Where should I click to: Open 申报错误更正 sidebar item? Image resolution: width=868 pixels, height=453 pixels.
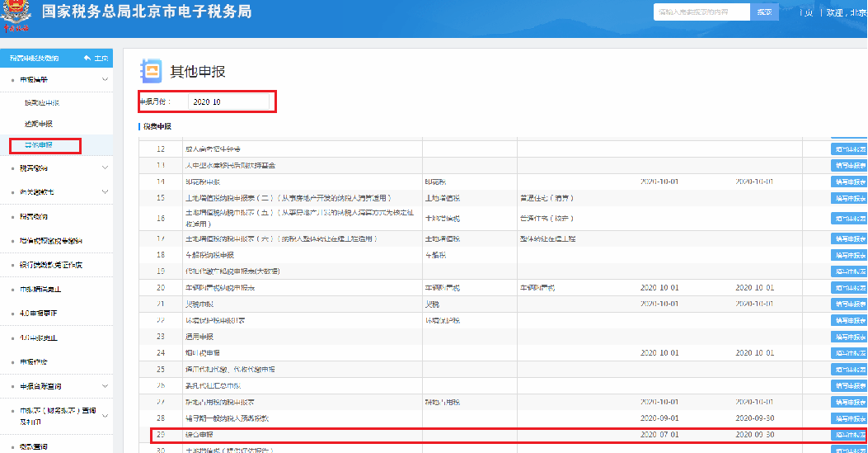40,290
